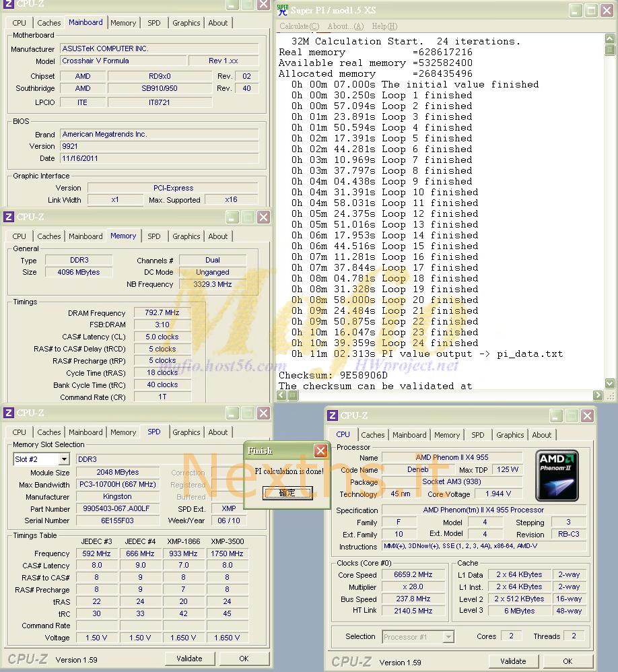Select Core Voltage value 1.944 V
618x672 pixels.
point(498,494)
